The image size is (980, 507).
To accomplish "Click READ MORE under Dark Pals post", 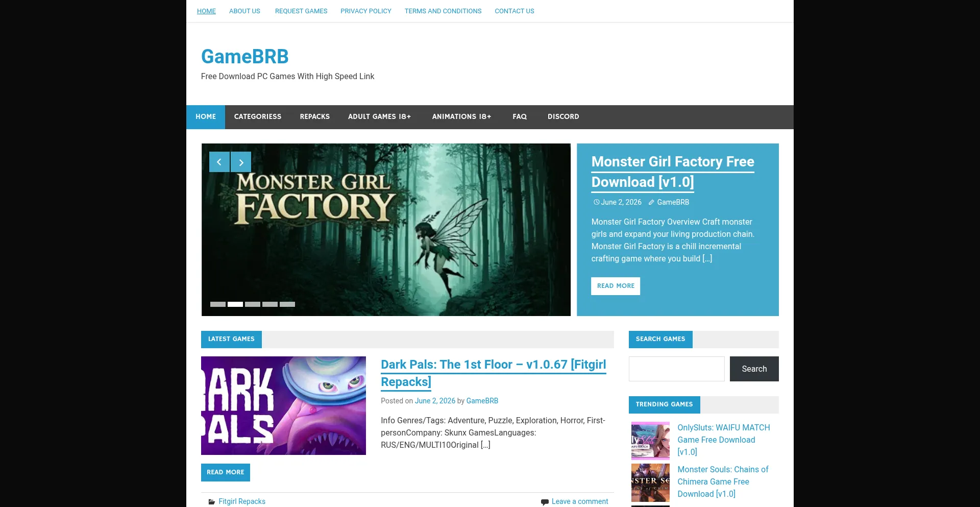I will pyautogui.click(x=226, y=472).
